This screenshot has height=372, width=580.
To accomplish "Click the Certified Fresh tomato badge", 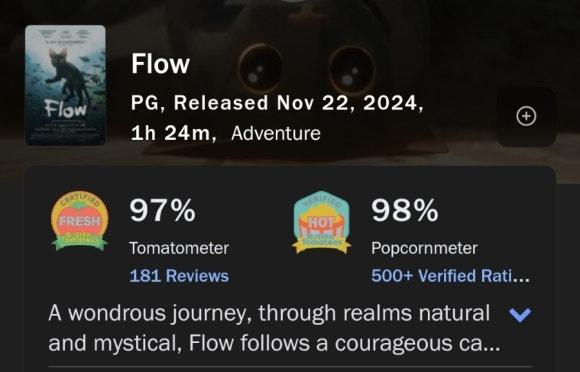I will (x=80, y=221).
